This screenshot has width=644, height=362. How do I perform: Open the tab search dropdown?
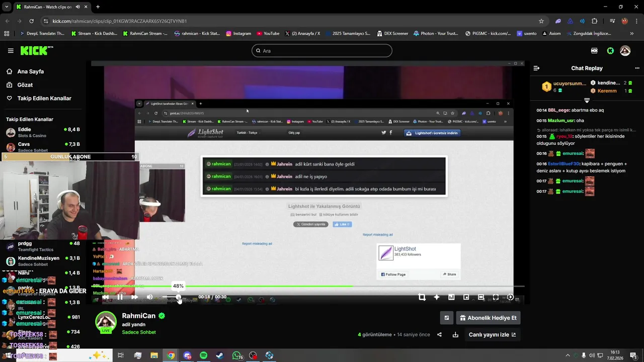pyautogui.click(x=7, y=7)
